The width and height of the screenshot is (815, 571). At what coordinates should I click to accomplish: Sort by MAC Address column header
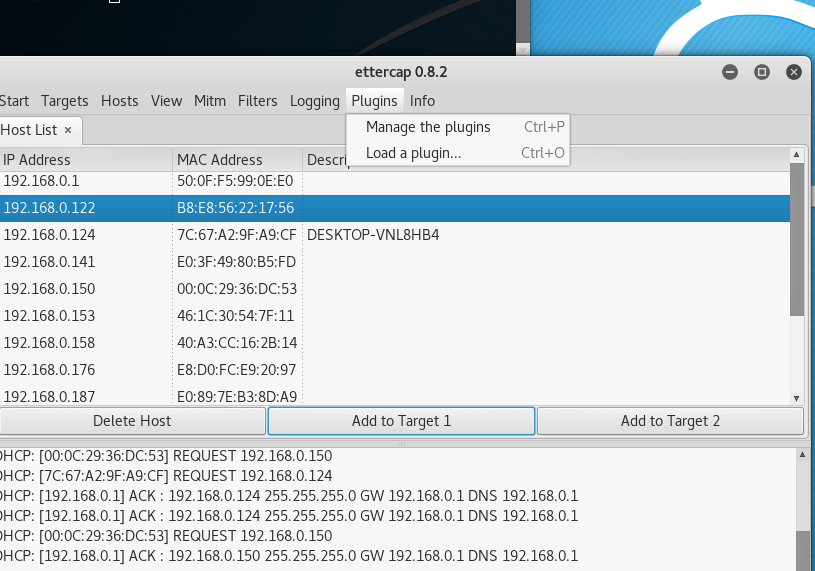pyautogui.click(x=238, y=160)
